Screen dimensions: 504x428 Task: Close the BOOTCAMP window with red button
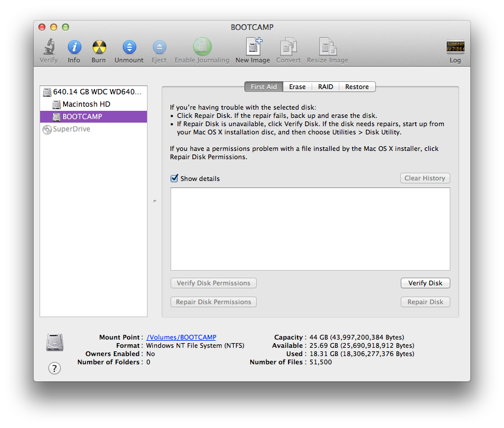point(42,27)
